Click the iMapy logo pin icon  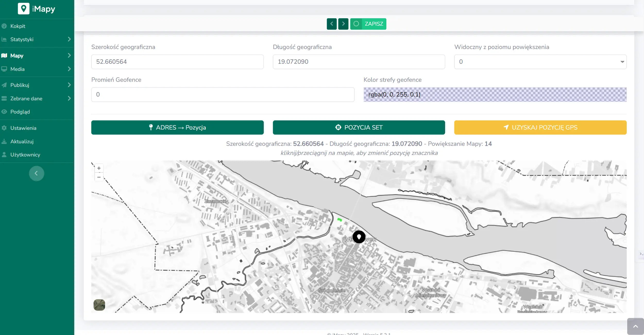click(23, 9)
